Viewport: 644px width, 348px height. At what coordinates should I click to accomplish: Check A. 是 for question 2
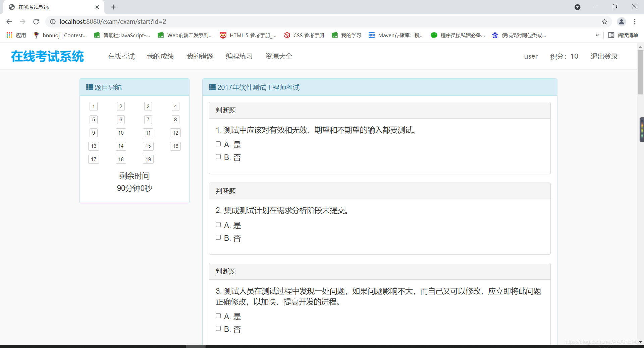218,225
